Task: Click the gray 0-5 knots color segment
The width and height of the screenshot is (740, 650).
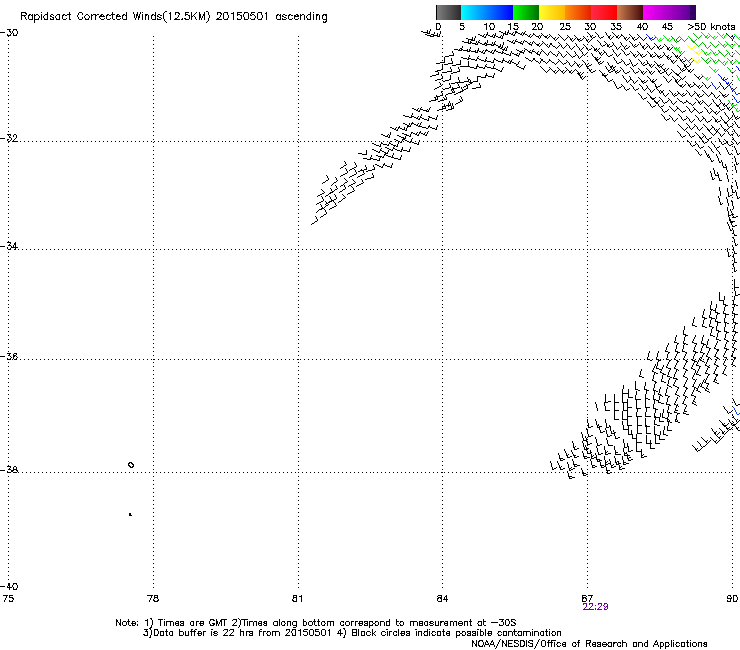Action: pos(448,12)
